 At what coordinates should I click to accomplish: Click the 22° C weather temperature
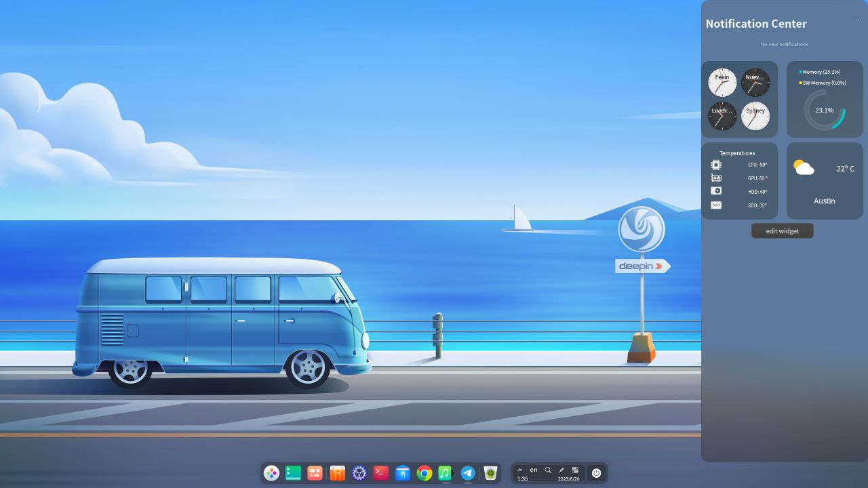pos(845,169)
